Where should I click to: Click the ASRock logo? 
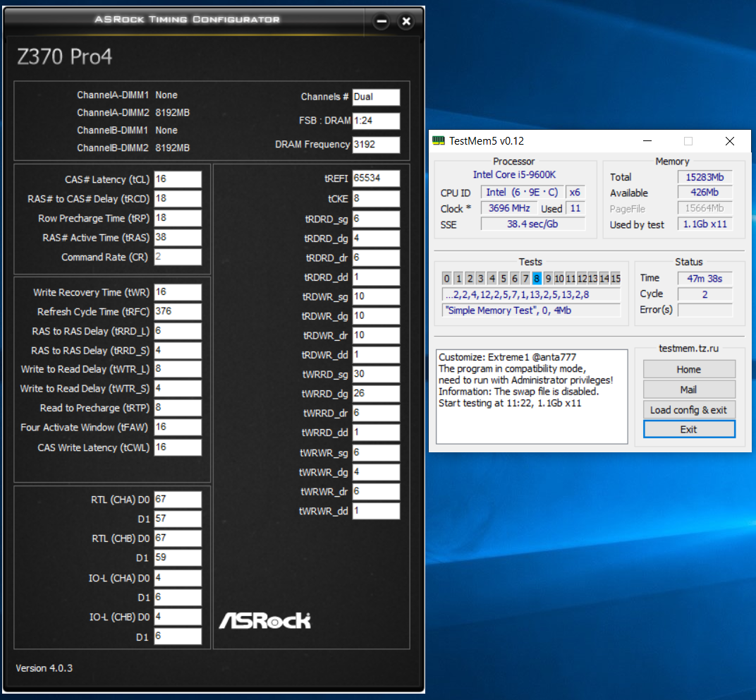point(264,620)
